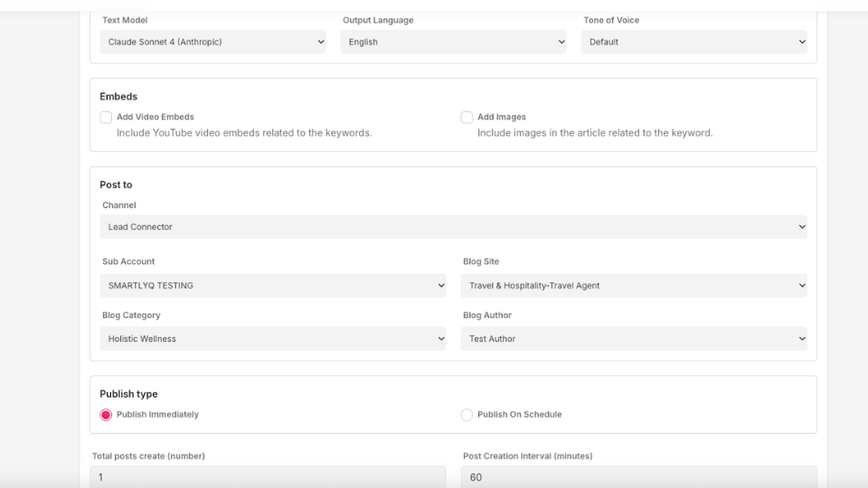
Task: Tick the Add Images checkbox
Action: pyautogui.click(x=467, y=117)
